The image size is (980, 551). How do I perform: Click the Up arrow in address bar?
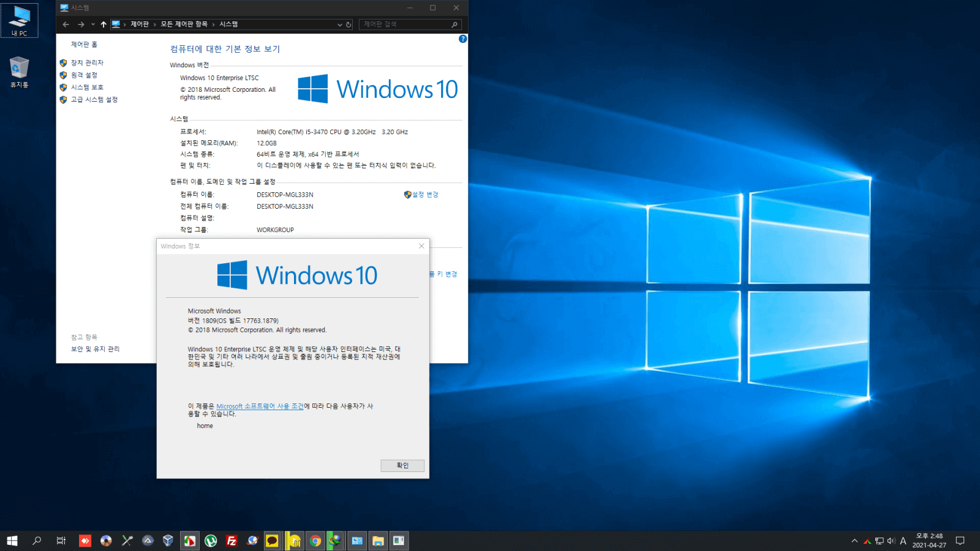103,24
